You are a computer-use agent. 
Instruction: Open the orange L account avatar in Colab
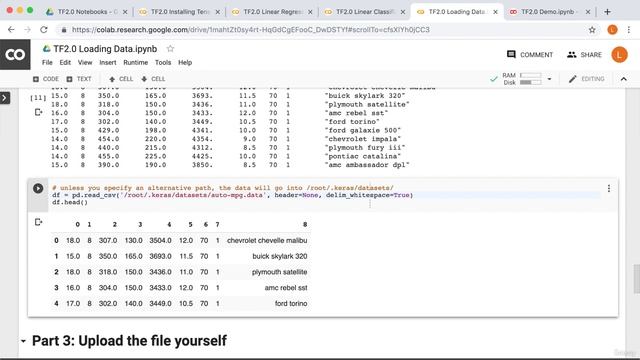pos(619,55)
